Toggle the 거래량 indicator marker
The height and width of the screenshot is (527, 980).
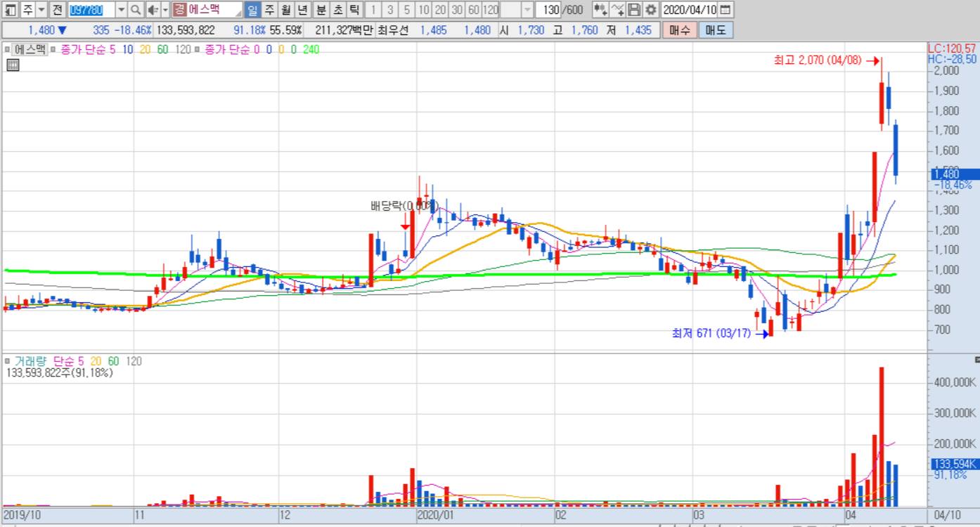8,361
